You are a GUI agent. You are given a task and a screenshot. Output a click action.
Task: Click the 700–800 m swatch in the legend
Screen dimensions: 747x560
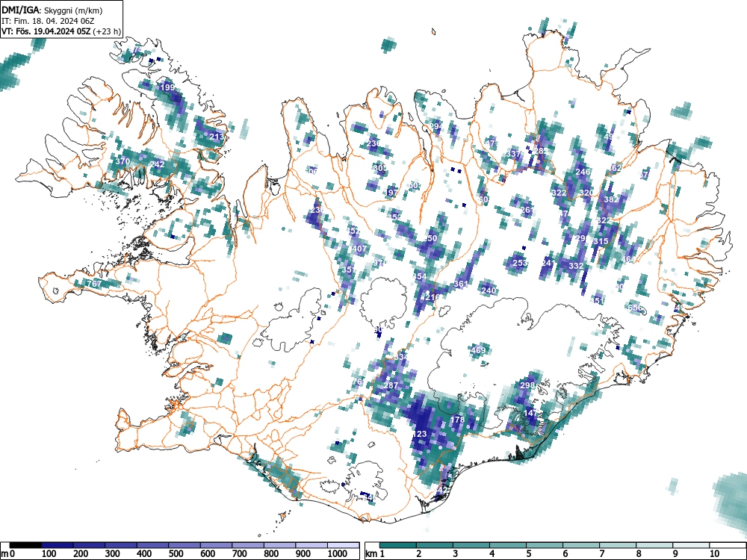[x=248, y=545]
